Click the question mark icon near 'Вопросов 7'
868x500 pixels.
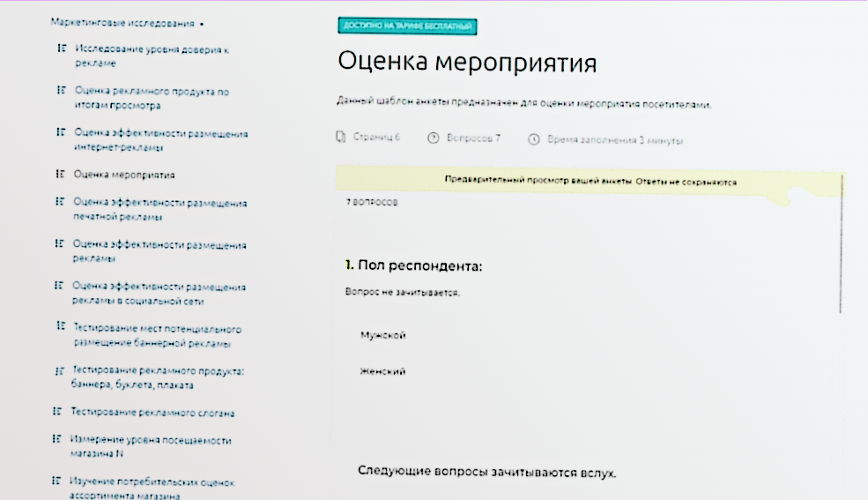coord(433,138)
